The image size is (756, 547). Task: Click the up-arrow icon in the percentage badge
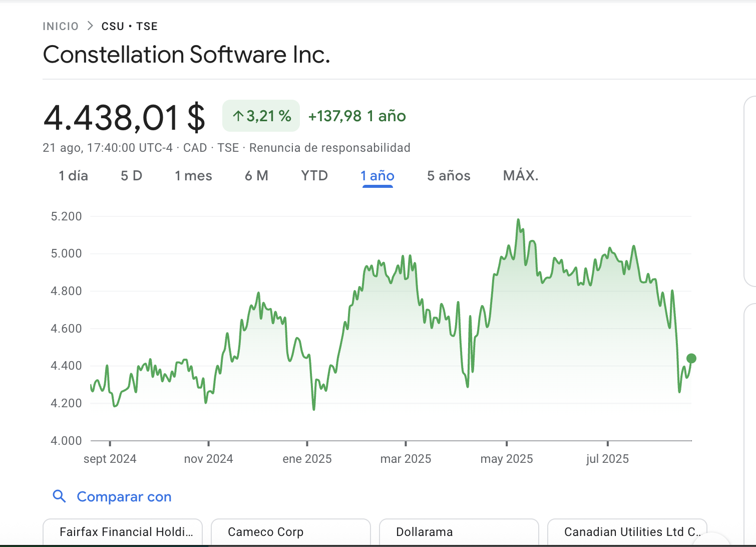pyautogui.click(x=238, y=116)
